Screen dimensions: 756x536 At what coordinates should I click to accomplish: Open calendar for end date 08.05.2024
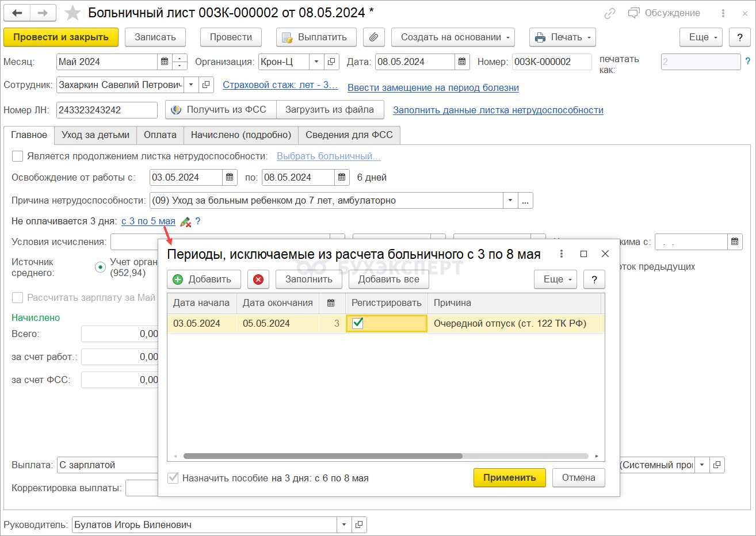[342, 177]
